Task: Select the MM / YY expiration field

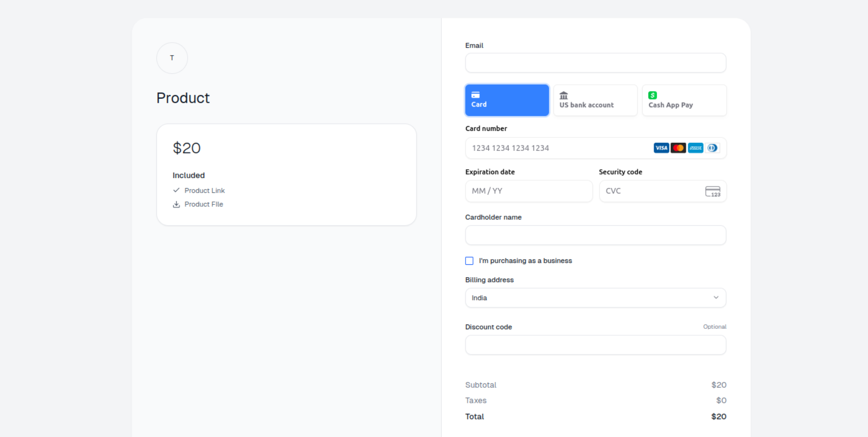Action: click(529, 191)
